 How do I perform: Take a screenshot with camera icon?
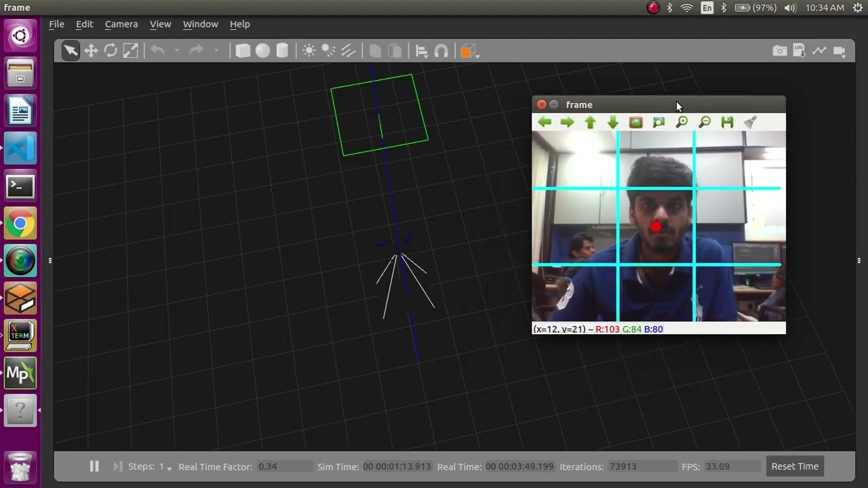(780, 51)
